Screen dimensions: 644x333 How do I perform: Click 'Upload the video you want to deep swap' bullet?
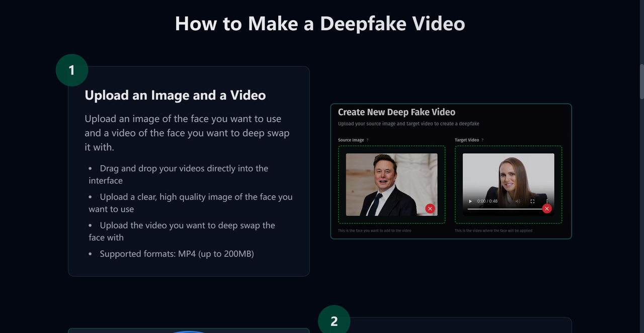pyautogui.click(x=182, y=231)
